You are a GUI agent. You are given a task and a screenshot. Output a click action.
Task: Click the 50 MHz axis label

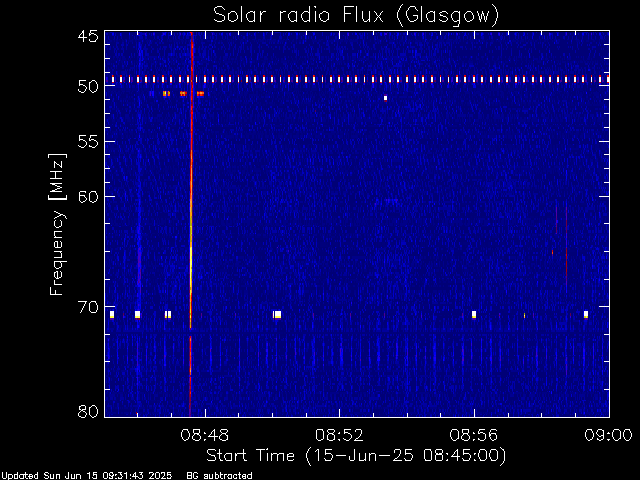pyautogui.click(x=88, y=87)
